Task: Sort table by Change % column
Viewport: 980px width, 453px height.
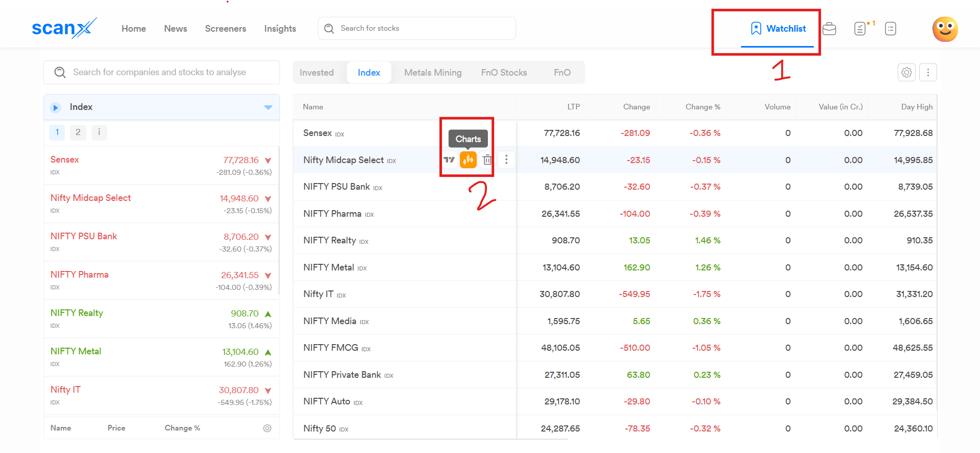Action: (703, 107)
